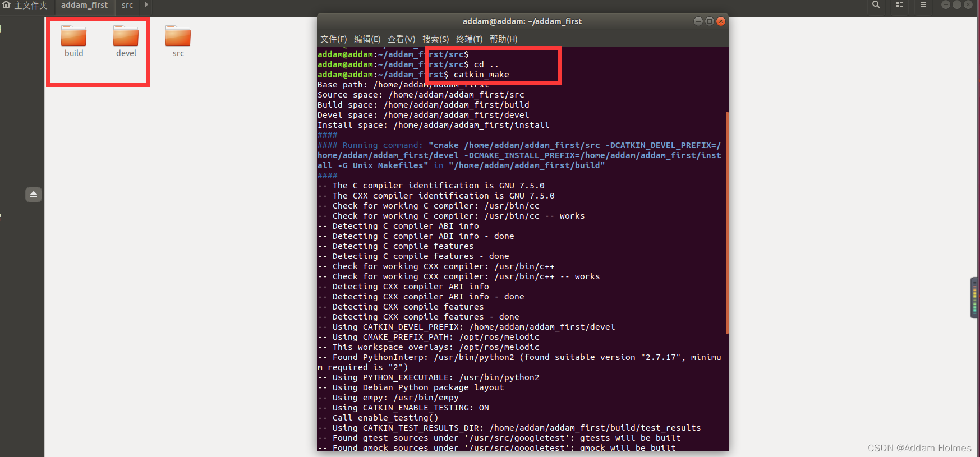Click 'The CXX compiler identification' line

click(x=436, y=196)
